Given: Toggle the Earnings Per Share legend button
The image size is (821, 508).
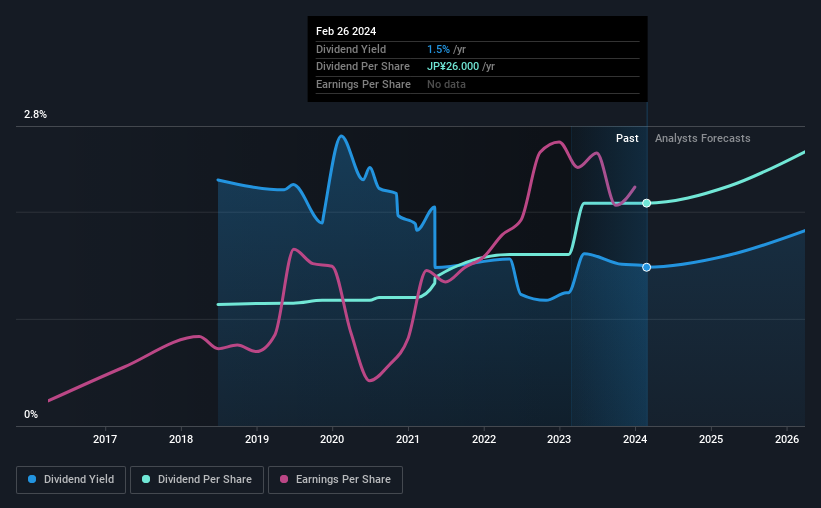Looking at the screenshot, I should point(335,480).
